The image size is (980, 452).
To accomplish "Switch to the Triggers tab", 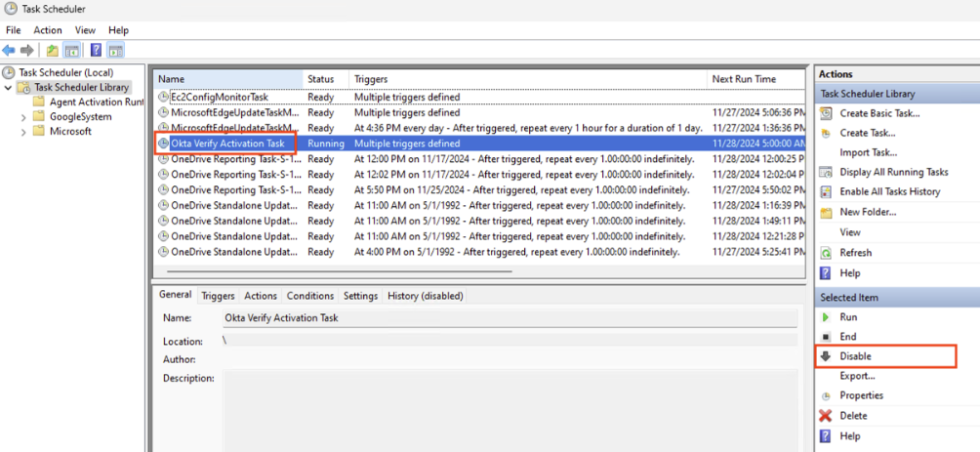I will coord(218,296).
